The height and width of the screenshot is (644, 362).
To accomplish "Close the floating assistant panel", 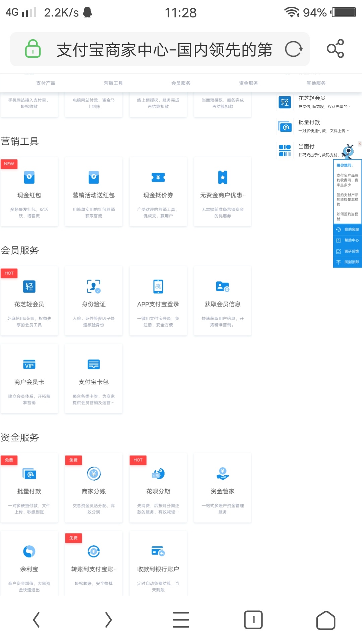I will [x=360, y=144].
